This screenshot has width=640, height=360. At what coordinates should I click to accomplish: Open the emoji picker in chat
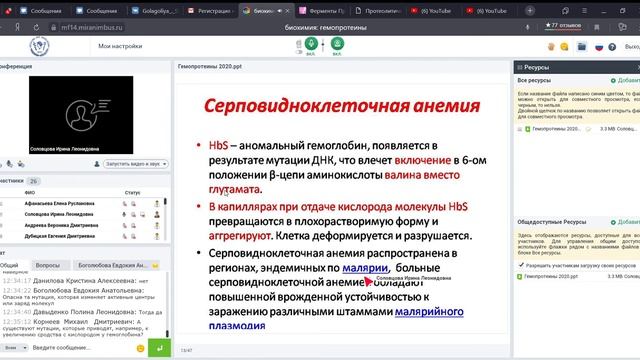[140, 348]
